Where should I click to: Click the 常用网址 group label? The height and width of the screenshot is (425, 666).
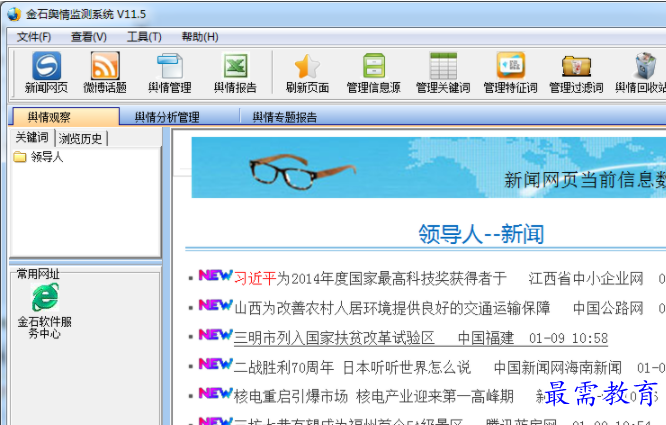(38, 274)
